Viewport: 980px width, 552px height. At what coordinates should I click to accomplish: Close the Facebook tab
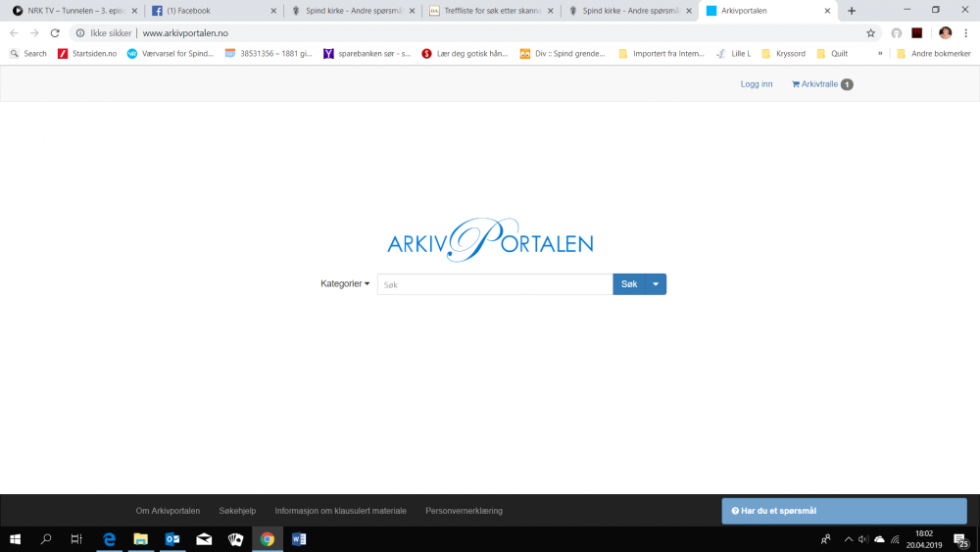[x=273, y=11]
